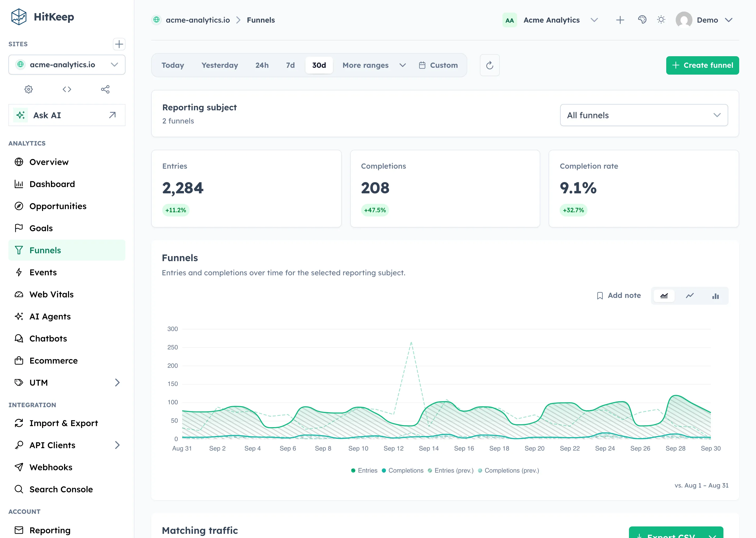Open the Acme Analytics team dropdown
Viewport: 756px width, 538px height.
pos(550,20)
